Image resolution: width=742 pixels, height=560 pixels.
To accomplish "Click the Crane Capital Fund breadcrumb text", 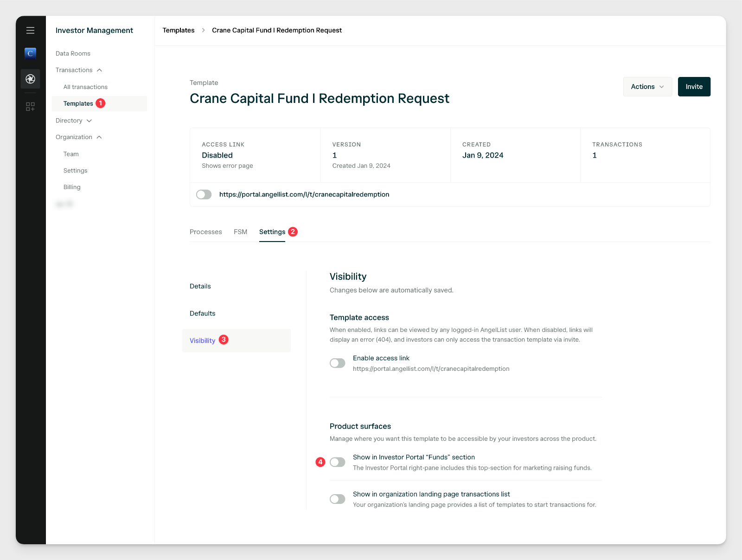I will [277, 31].
